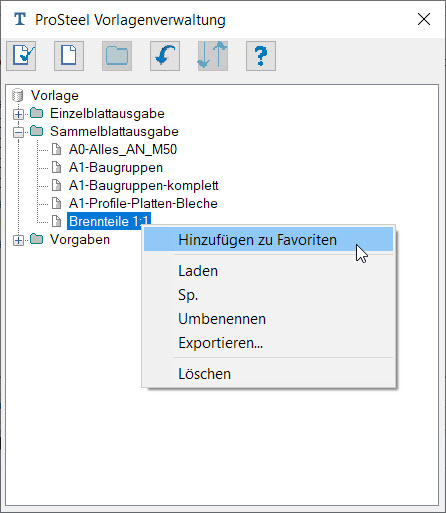This screenshot has width=446, height=513.
Task: Click the blue undo arrow icon
Action: [x=165, y=56]
